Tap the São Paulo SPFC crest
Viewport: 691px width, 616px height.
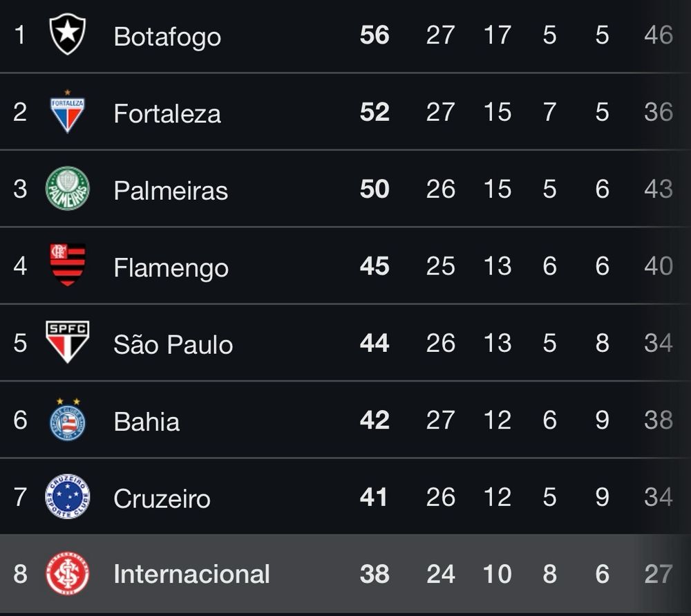tap(68, 342)
